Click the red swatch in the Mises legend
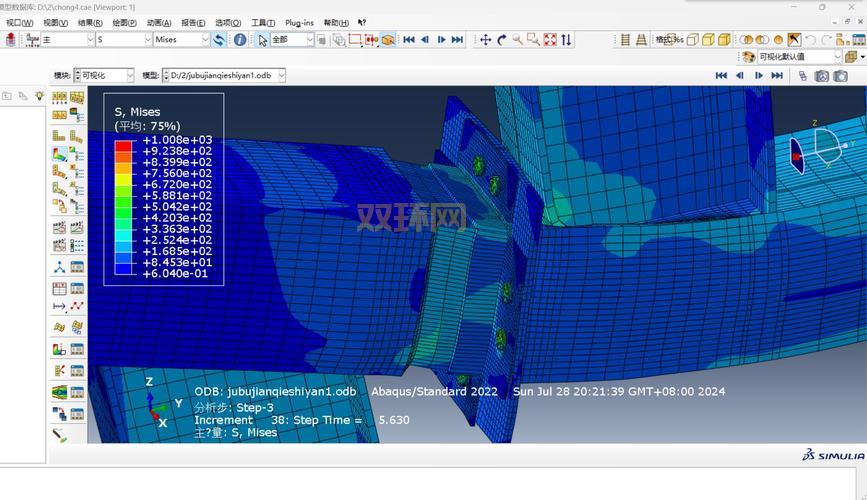This screenshot has height=500, width=867. pyautogui.click(x=124, y=146)
